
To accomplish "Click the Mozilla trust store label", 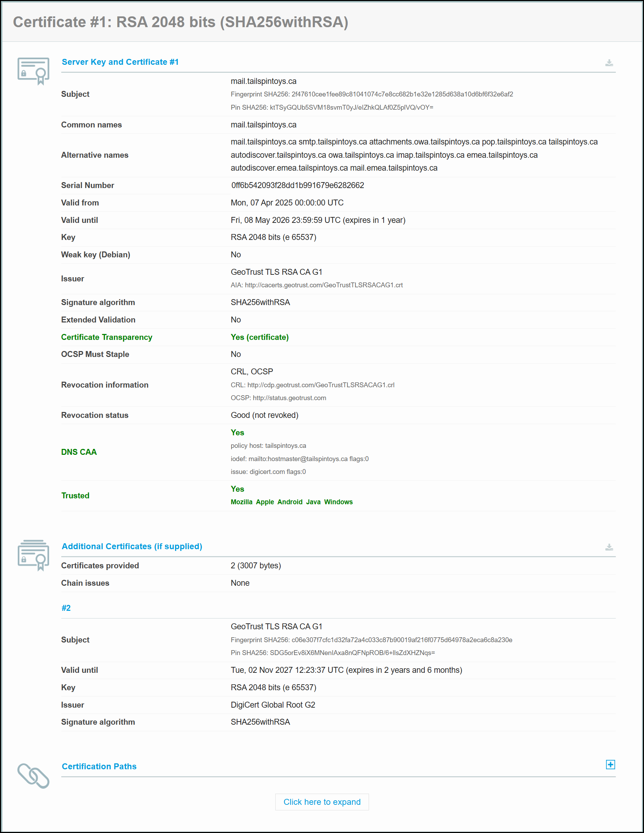I will pos(241,502).
